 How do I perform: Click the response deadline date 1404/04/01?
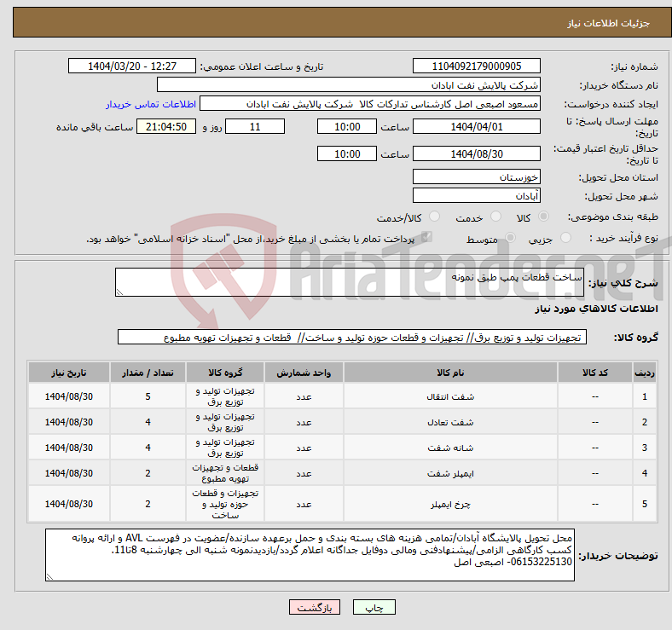tap(476, 126)
